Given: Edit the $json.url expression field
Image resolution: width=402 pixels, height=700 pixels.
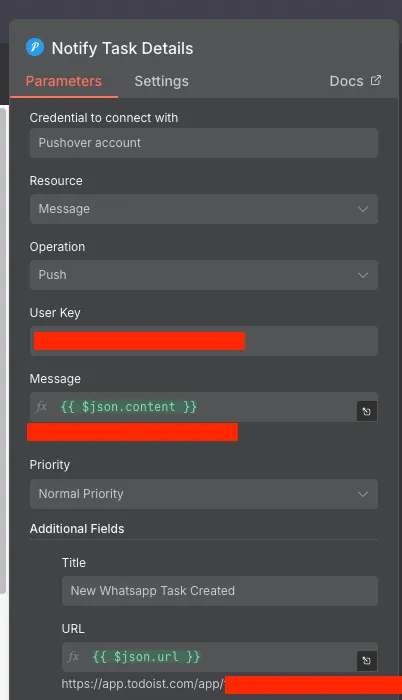Looking at the screenshot, I should pyautogui.click(x=209, y=657).
